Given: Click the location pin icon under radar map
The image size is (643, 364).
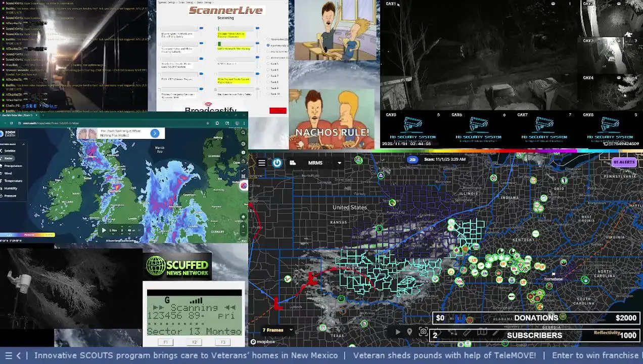Looking at the screenshot, I should tap(409, 332).
